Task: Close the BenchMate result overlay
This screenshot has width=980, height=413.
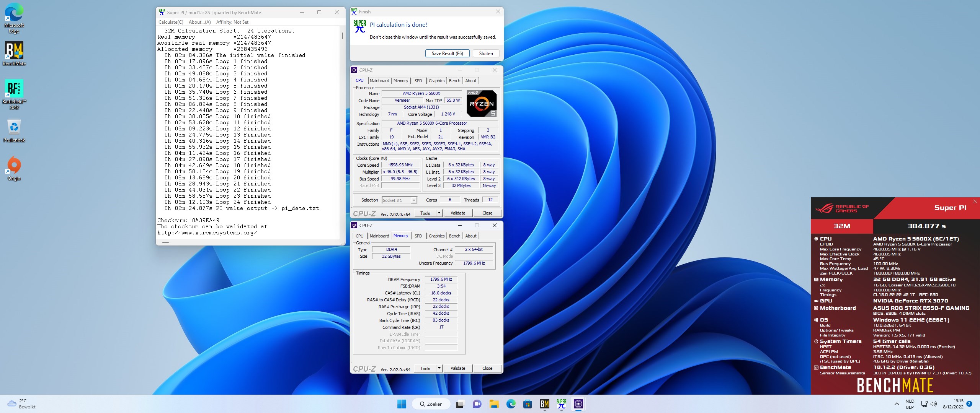Action: (x=975, y=201)
